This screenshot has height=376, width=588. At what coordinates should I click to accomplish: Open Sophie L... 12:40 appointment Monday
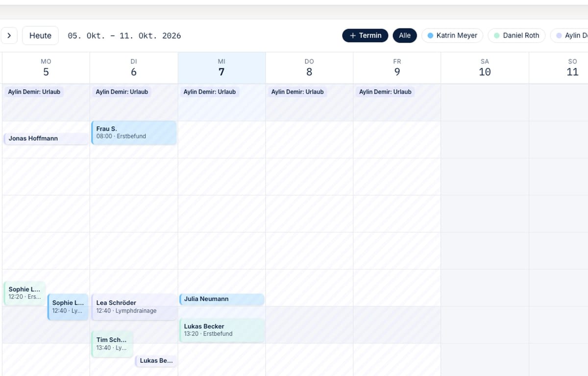(68, 307)
